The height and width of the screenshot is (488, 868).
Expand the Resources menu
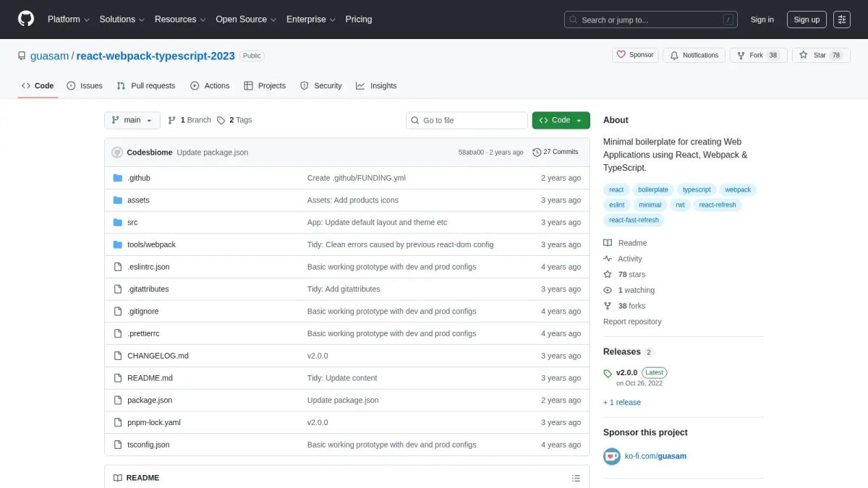coord(180,20)
